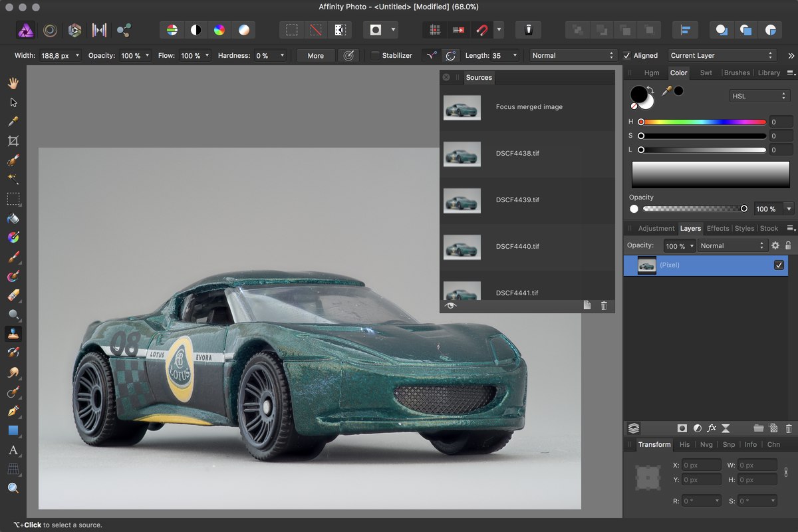Open the Length value dropdown
798x532 pixels.
point(515,56)
